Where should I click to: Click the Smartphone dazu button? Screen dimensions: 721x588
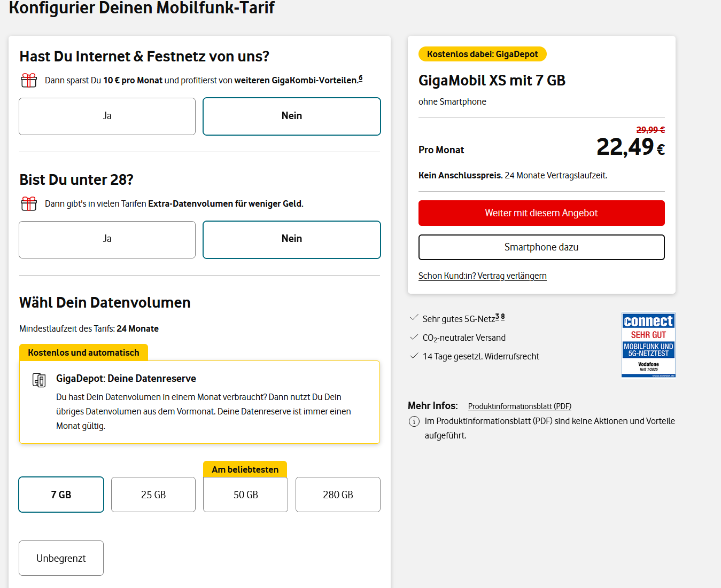(541, 247)
